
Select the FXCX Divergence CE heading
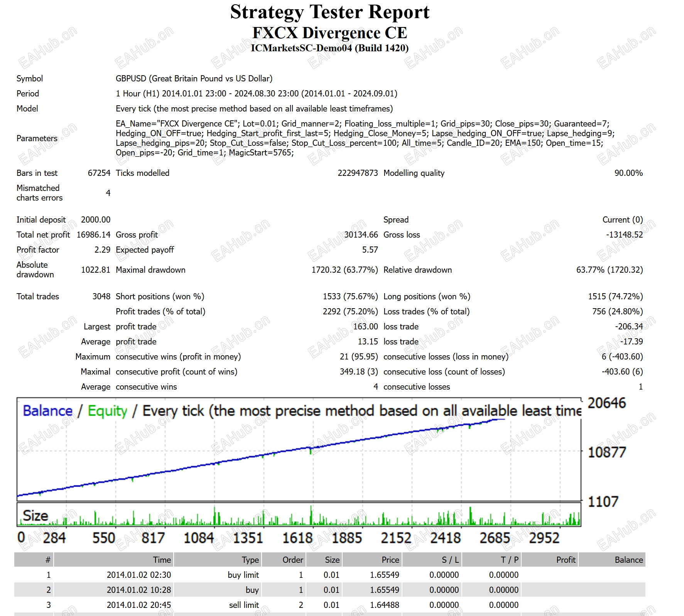[x=329, y=33]
